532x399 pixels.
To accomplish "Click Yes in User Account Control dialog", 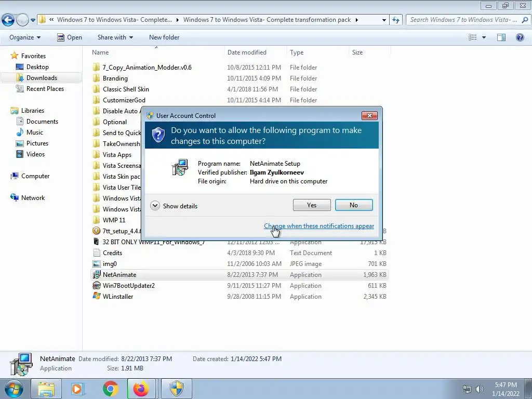I will click(x=312, y=205).
